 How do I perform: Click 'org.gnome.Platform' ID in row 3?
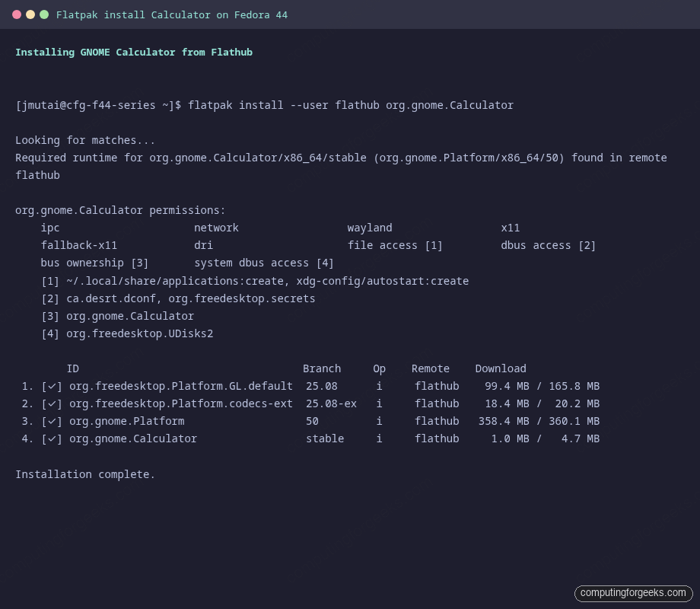pos(127,421)
